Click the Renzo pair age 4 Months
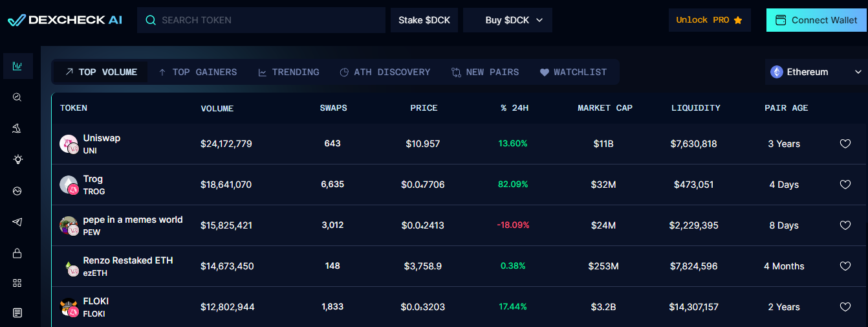This screenshot has width=868, height=327. 784,266
